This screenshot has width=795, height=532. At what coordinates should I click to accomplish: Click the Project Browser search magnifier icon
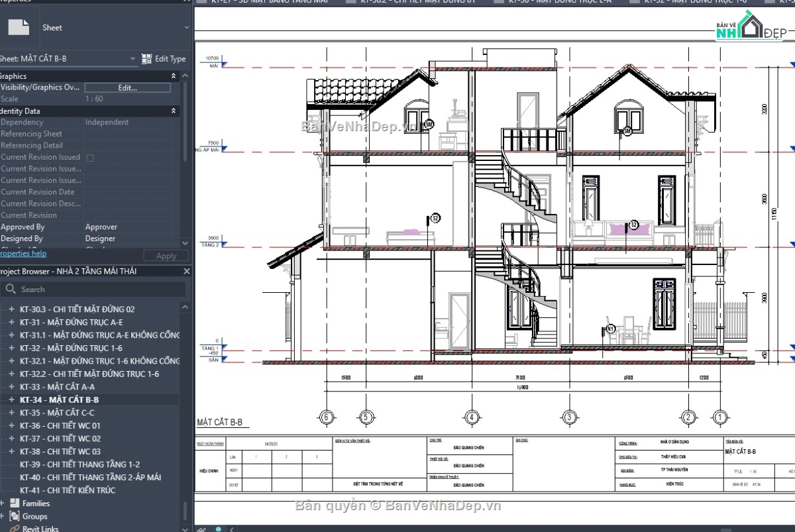click(11, 289)
